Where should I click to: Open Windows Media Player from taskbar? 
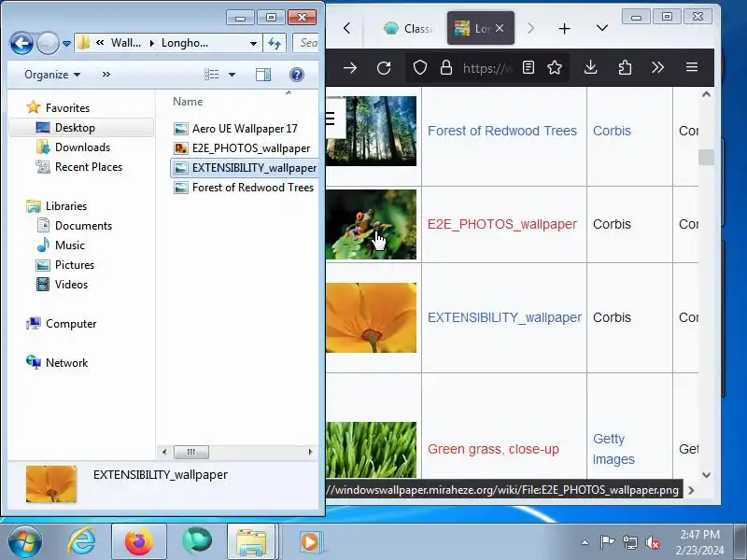tap(310, 542)
